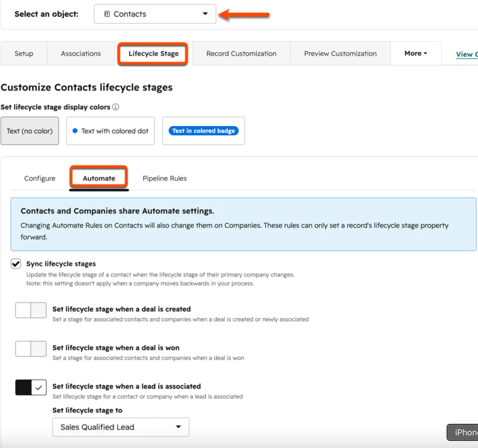Click the View link at top right

tap(467, 54)
